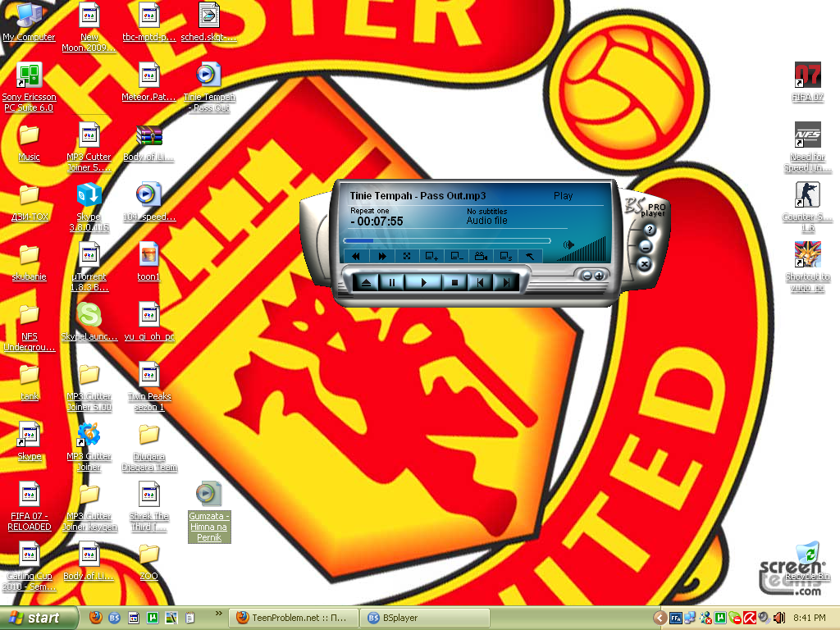The width and height of the screenshot is (840, 630).
Task: Select the Shrek The Third file icon
Action: point(149,507)
